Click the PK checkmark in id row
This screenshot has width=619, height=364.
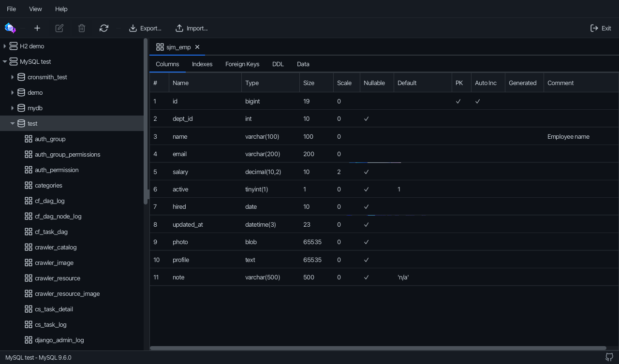pos(458,101)
